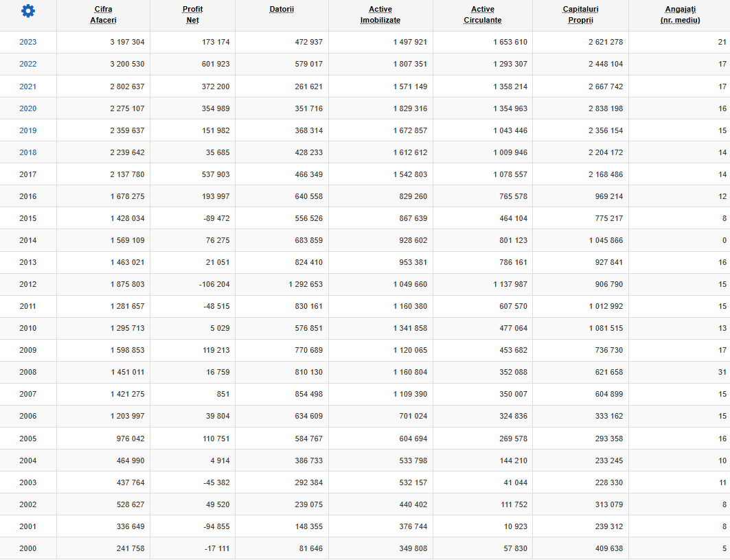Click net profit value 601 923

coord(216,65)
